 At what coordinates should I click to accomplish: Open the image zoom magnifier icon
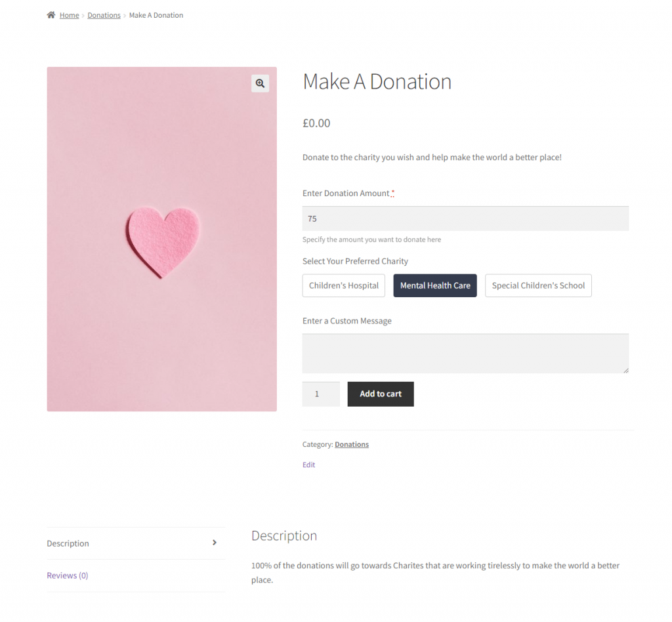260,83
